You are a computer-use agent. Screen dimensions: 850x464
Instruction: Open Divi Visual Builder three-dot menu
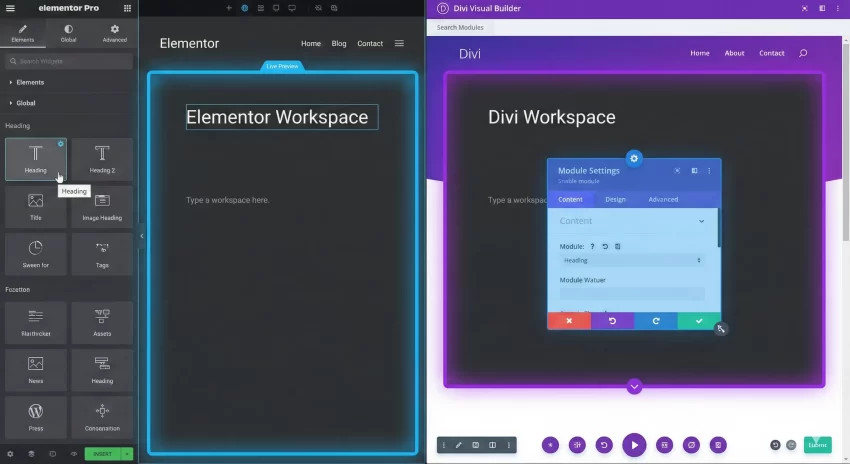coord(838,8)
